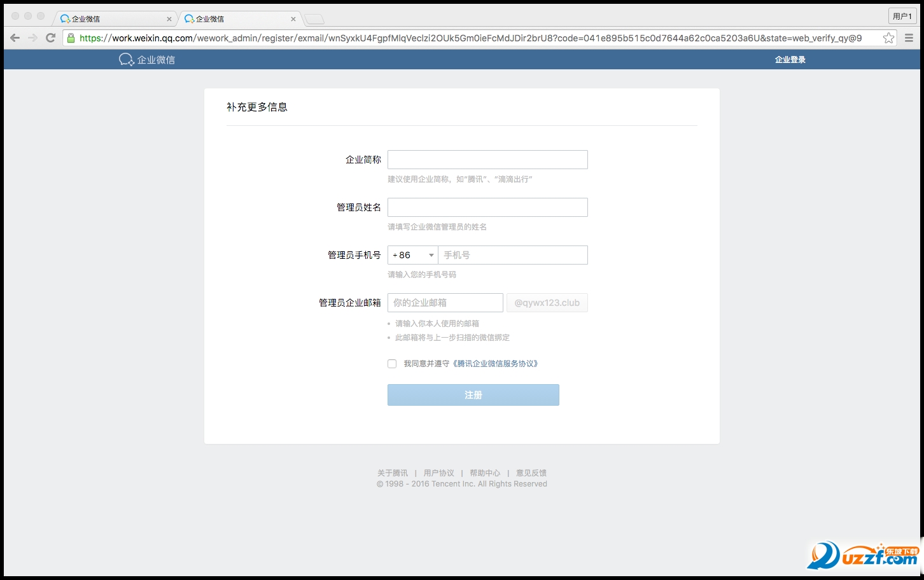Viewport: 924px width, 580px height.
Task: Click the 注册 register button
Action: tap(473, 395)
